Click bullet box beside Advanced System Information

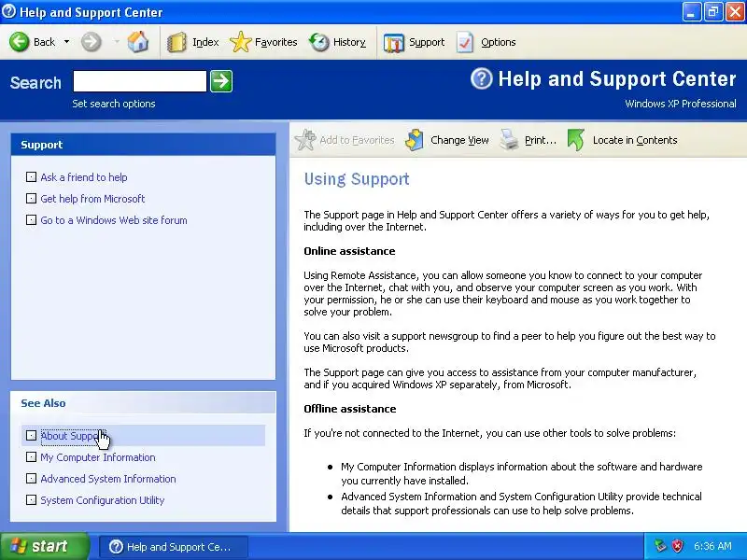tap(31, 479)
